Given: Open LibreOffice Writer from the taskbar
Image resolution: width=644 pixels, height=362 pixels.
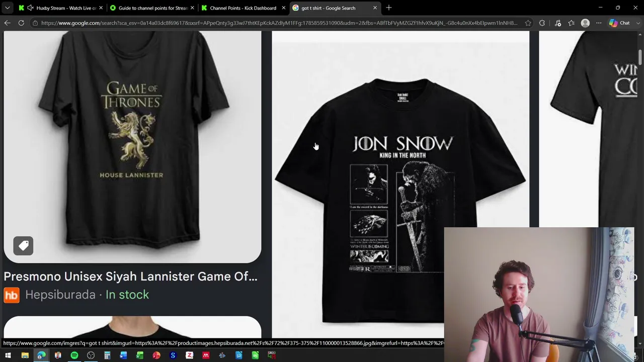Looking at the screenshot, I should coord(239,356).
